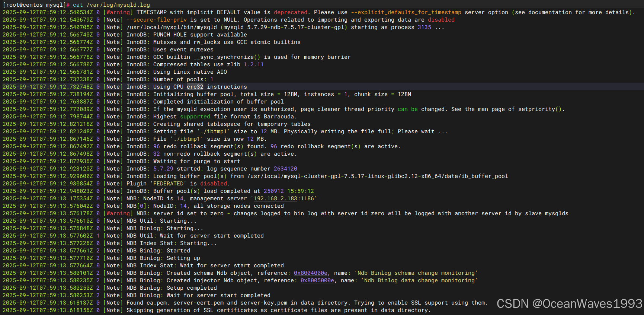Click 'NDB Binlog: Setup completed' text
This screenshot has width=644, height=315.
pyautogui.click(x=172, y=288)
